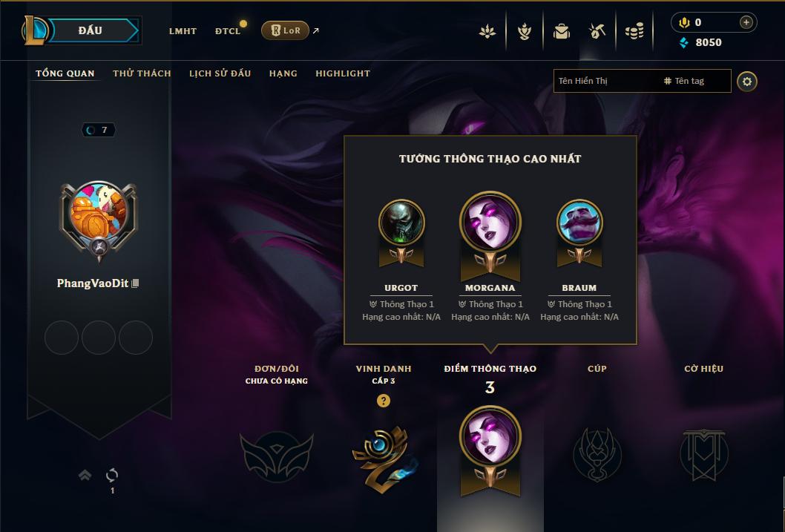785x532 pixels.
Task: Add RP with the plus button
Action: coord(746,22)
